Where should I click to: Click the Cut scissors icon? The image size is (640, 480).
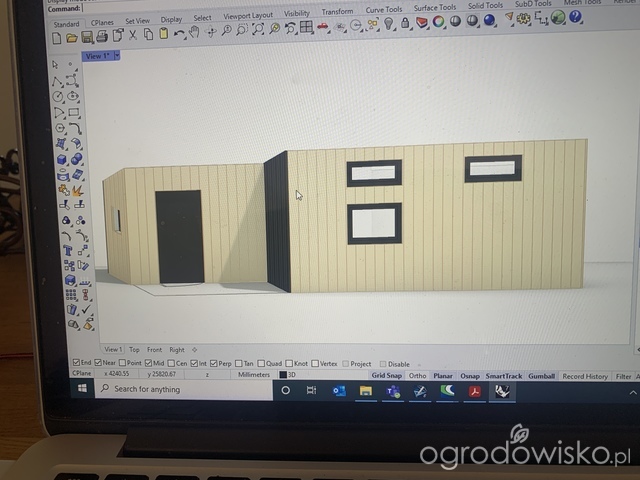pyautogui.click(x=133, y=35)
